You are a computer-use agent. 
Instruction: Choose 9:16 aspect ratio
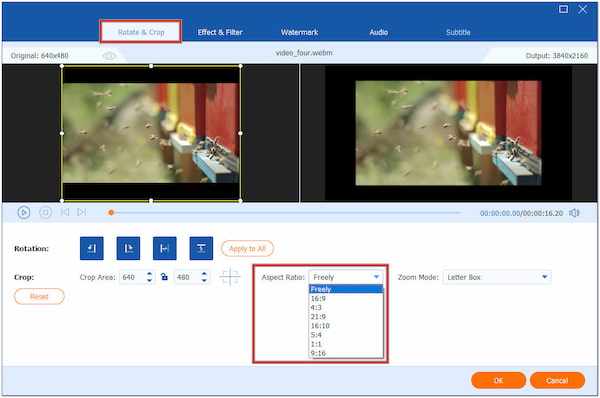tap(346, 353)
